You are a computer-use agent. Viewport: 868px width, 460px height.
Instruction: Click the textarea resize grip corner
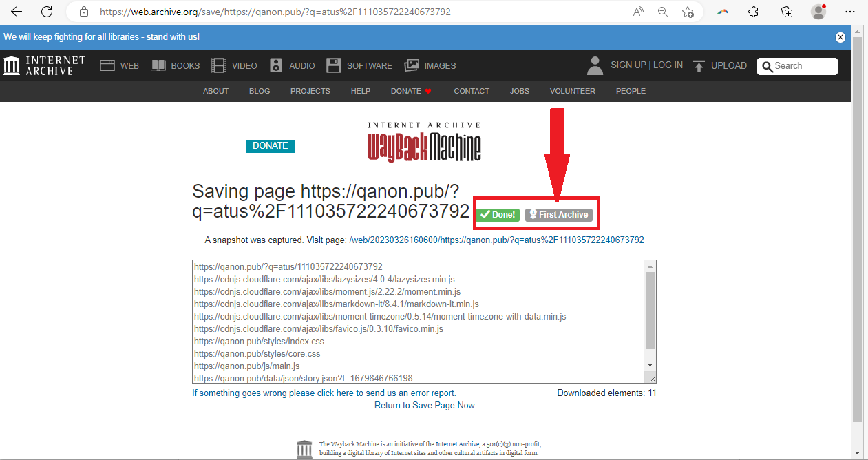coord(650,377)
